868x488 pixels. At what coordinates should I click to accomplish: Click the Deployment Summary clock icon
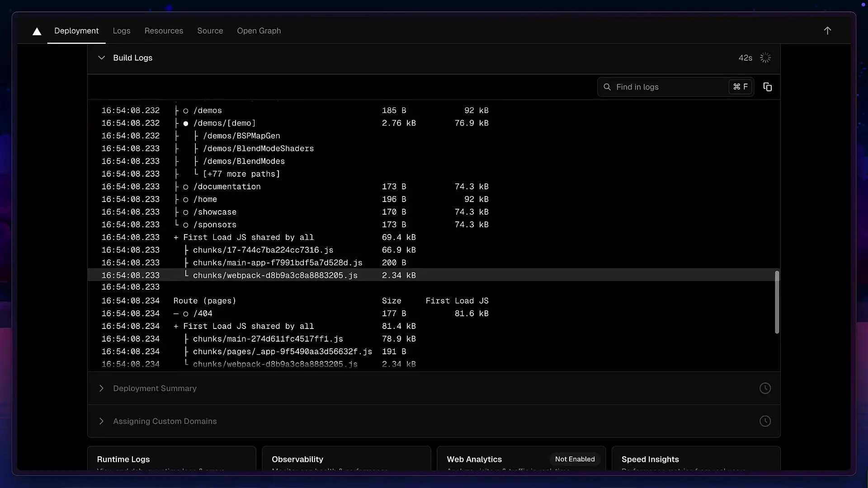tap(765, 388)
